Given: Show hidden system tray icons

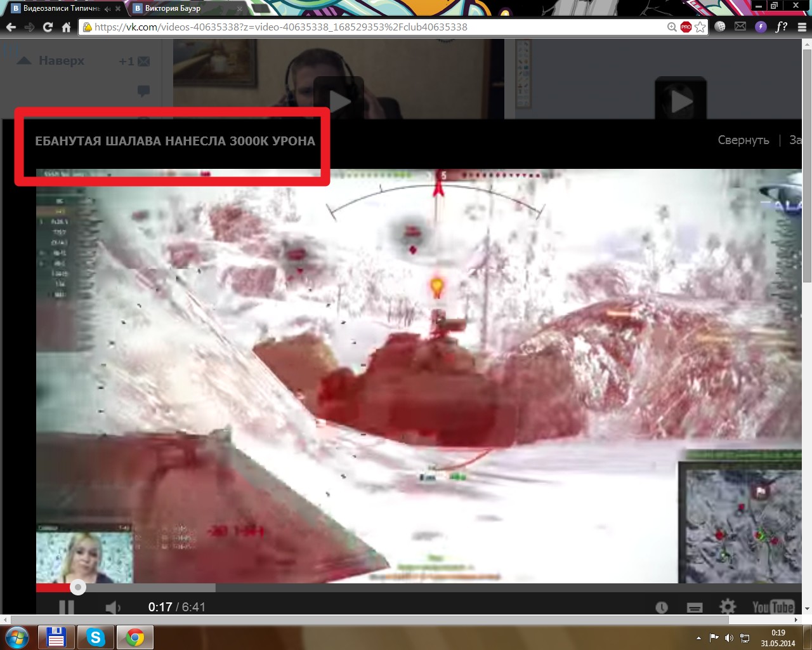Looking at the screenshot, I should 699,638.
